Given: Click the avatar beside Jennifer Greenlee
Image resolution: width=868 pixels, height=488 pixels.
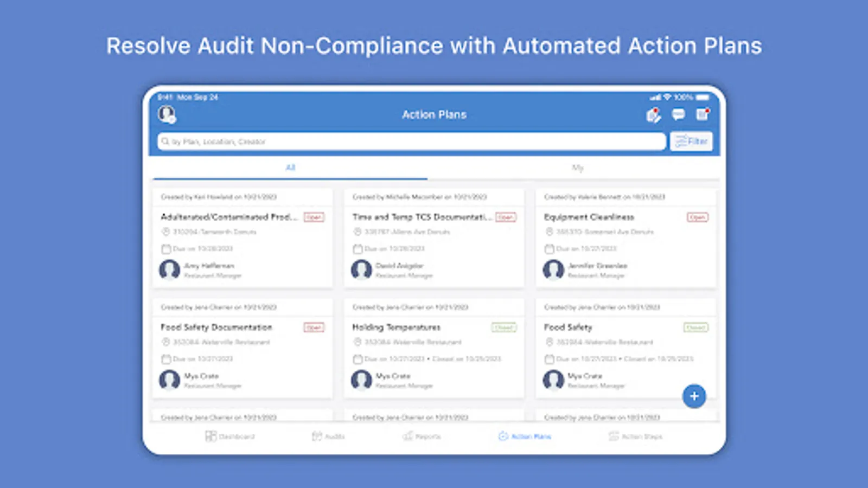Looking at the screenshot, I should [553, 269].
